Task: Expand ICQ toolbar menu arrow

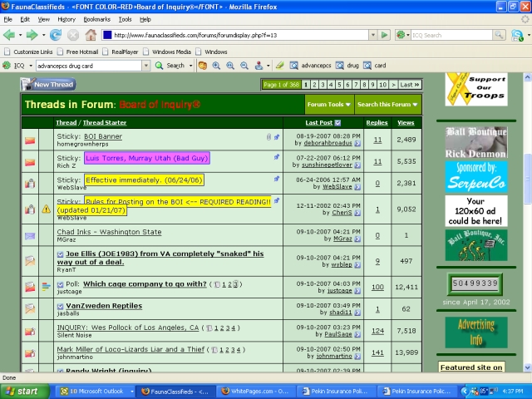Action: [x=31, y=66]
